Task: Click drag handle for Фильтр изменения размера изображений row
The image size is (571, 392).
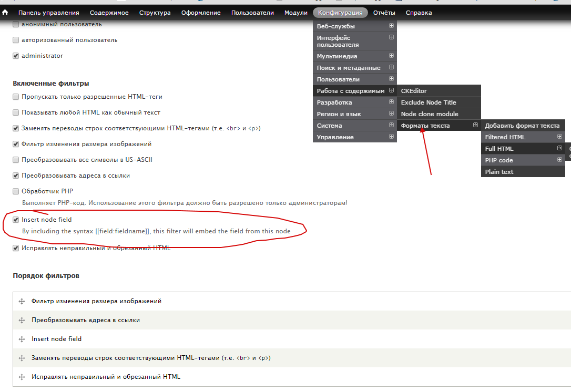Action: (x=22, y=301)
